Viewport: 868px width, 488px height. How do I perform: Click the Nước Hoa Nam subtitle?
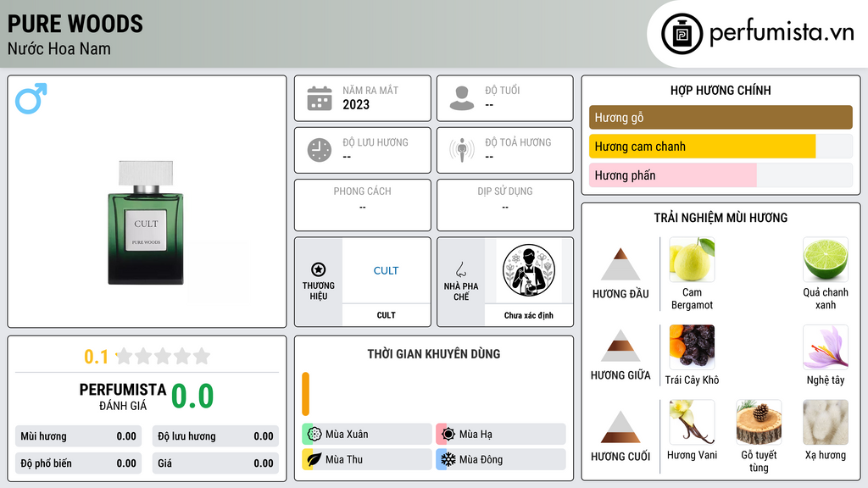click(59, 49)
